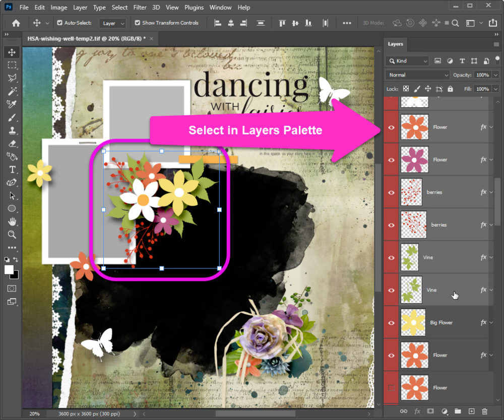
Task: Select the Eraser tool
Action: click(12, 144)
